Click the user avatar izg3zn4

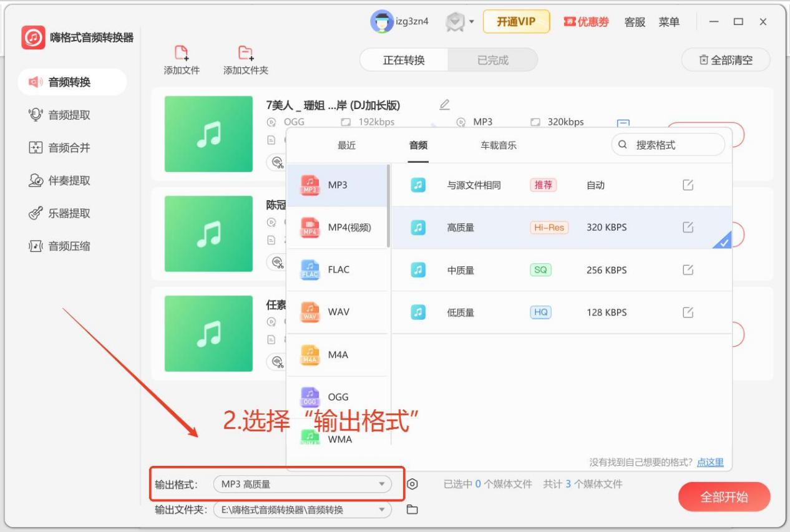click(381, 22)
